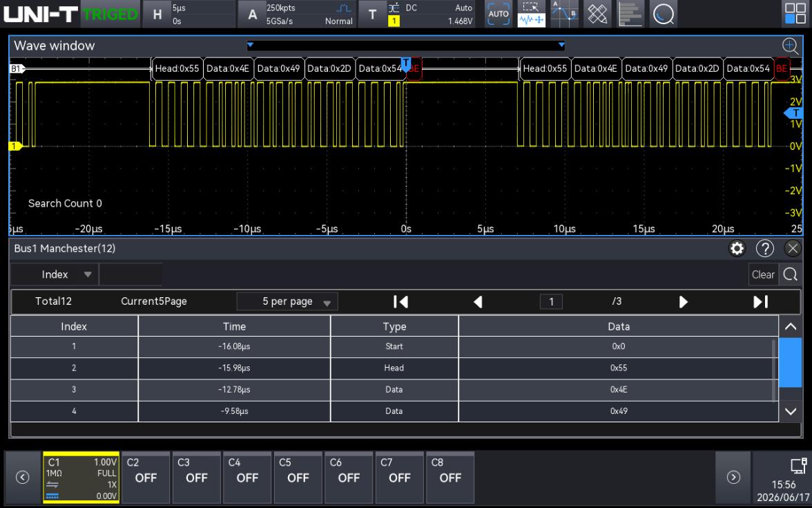Open Bus1 Manchester decode settings gear
This screenshot has width=812, height=508.
click(737, 249)
